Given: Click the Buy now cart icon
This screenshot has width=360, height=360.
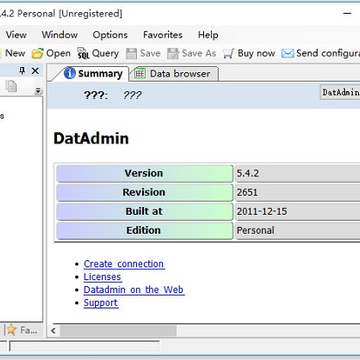Looking at the screenshot, I should click(228, 53).
